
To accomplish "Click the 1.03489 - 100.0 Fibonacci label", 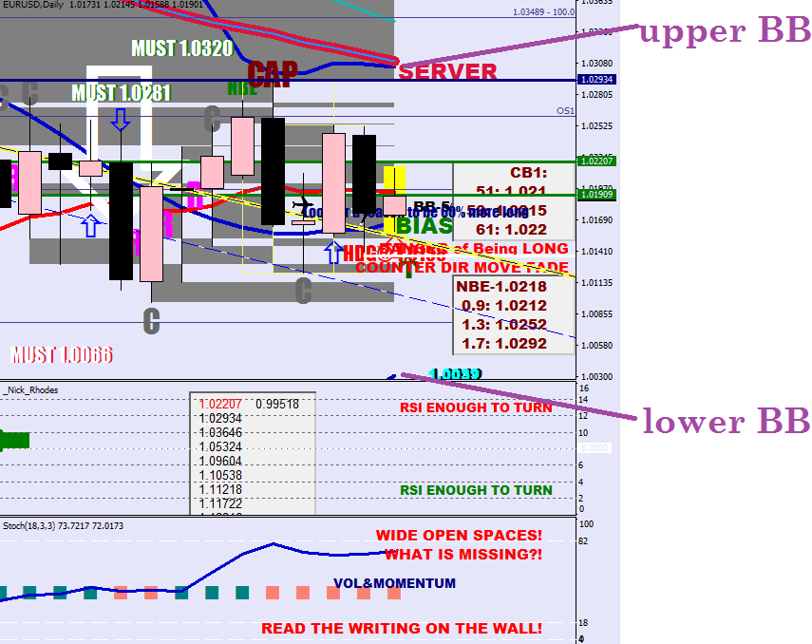I will point(542,12).
